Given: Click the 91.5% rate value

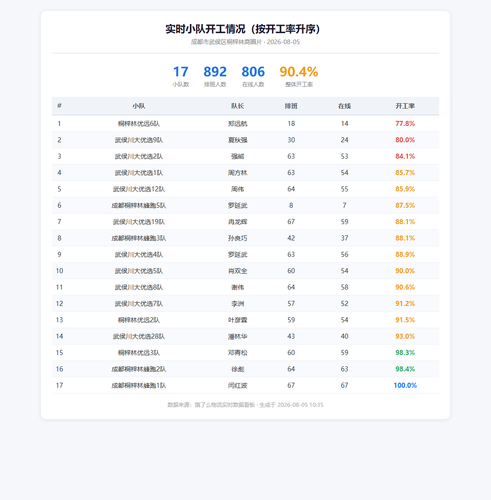Looking at the screenshot, I should pyautogui.click(x=405, y=320).
